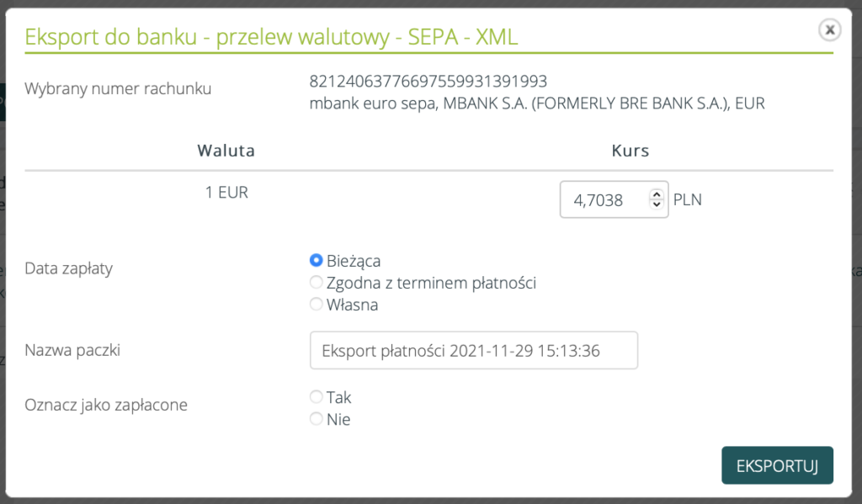Select the Własna payment date option
The height and width of the screenshot is (504, 862).
(317, 305)
